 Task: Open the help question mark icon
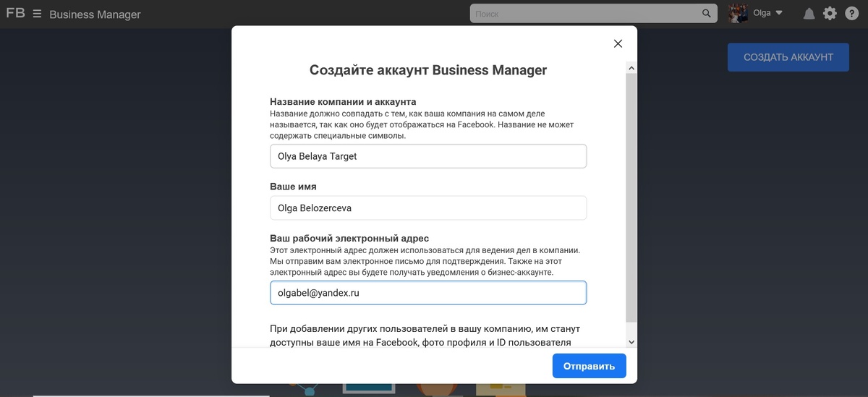click(851, 14)
